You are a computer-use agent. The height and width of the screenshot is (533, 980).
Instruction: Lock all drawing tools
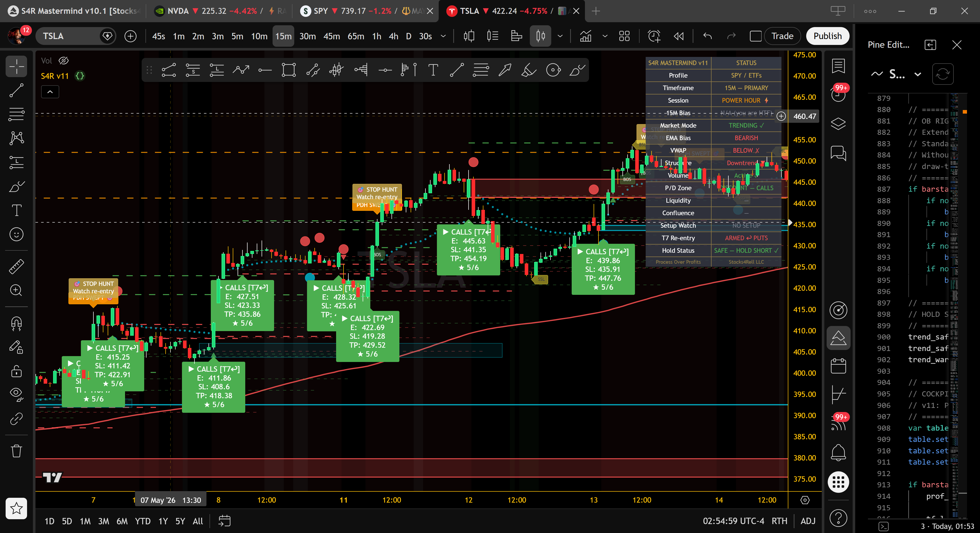pos(16,371)
